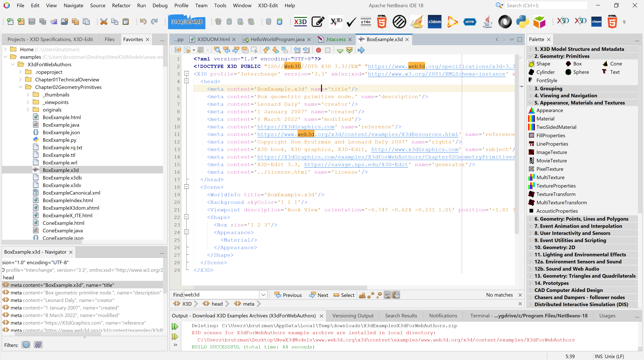Click the head breadcrumb element

[217, 304]
